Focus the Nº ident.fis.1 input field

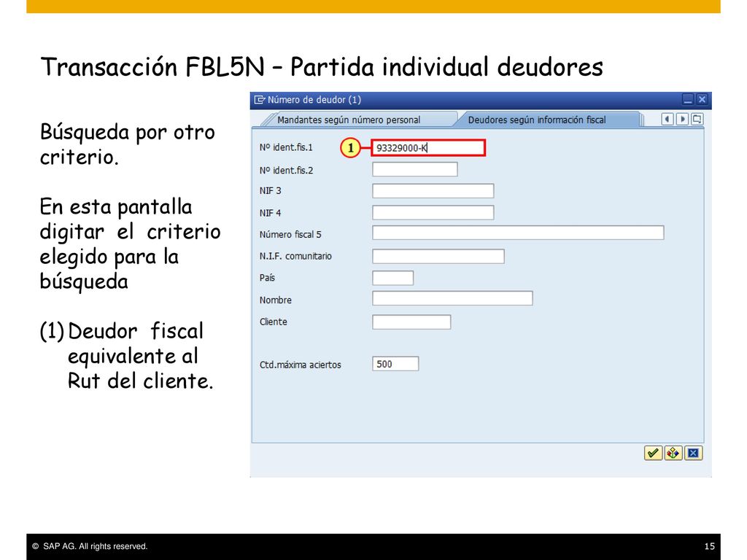point(428,147)
